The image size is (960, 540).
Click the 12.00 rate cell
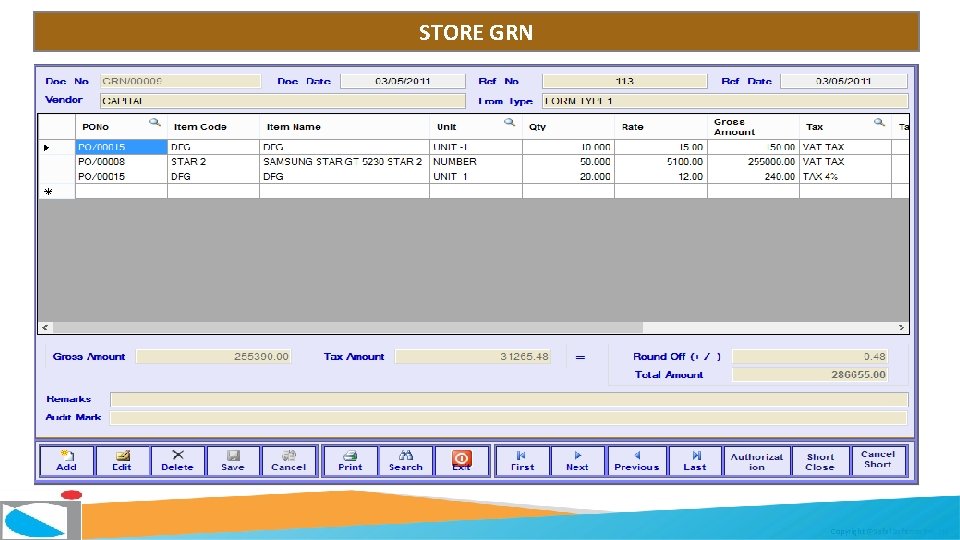point(661,176)
